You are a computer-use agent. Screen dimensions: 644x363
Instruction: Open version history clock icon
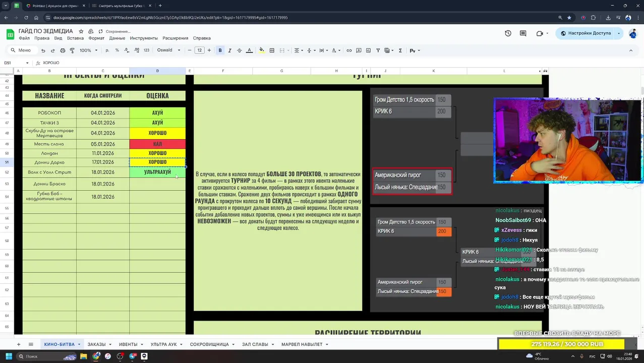(508, 33)
